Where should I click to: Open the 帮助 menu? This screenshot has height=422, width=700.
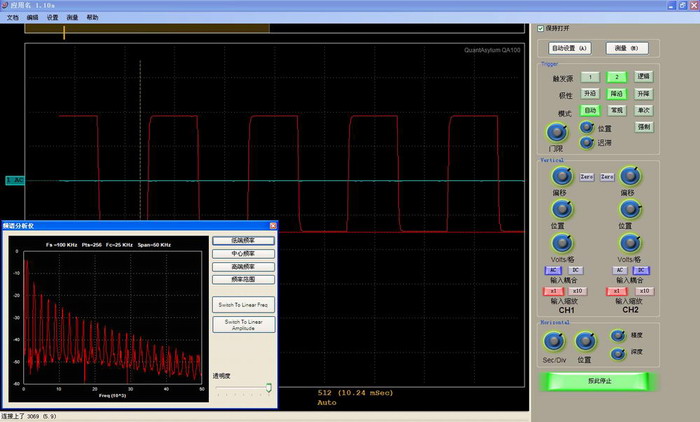point(92,17)
